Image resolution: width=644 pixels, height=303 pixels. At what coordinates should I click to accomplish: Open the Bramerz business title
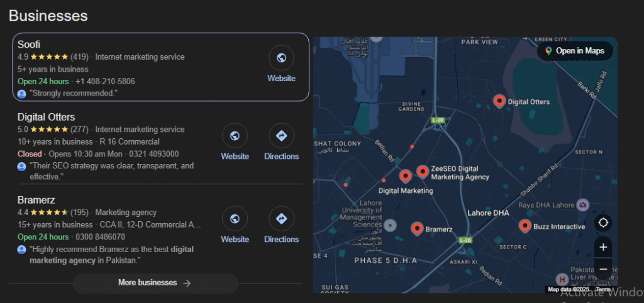point(36,200)
